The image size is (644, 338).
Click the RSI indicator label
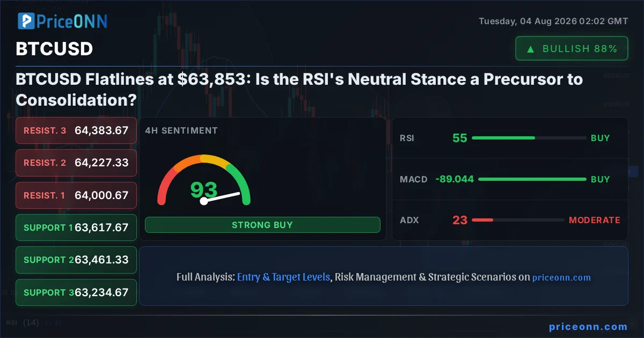[407, 138]
